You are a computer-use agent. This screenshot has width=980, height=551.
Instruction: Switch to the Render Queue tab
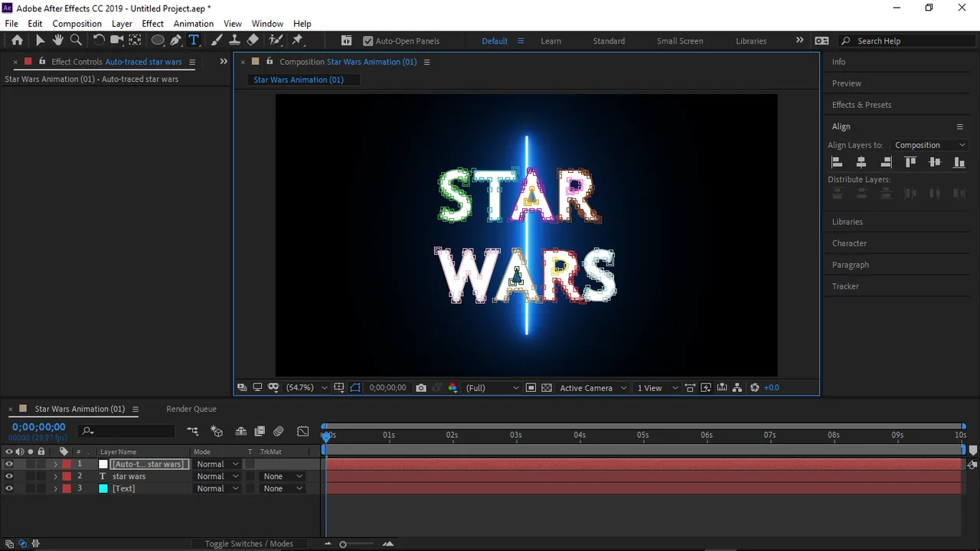tap(191, 409)
